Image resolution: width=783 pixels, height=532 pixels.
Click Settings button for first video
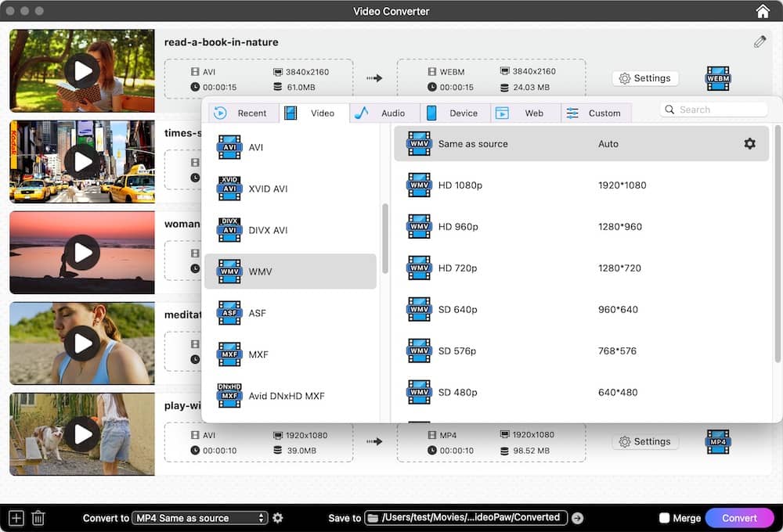pos(645,78)
